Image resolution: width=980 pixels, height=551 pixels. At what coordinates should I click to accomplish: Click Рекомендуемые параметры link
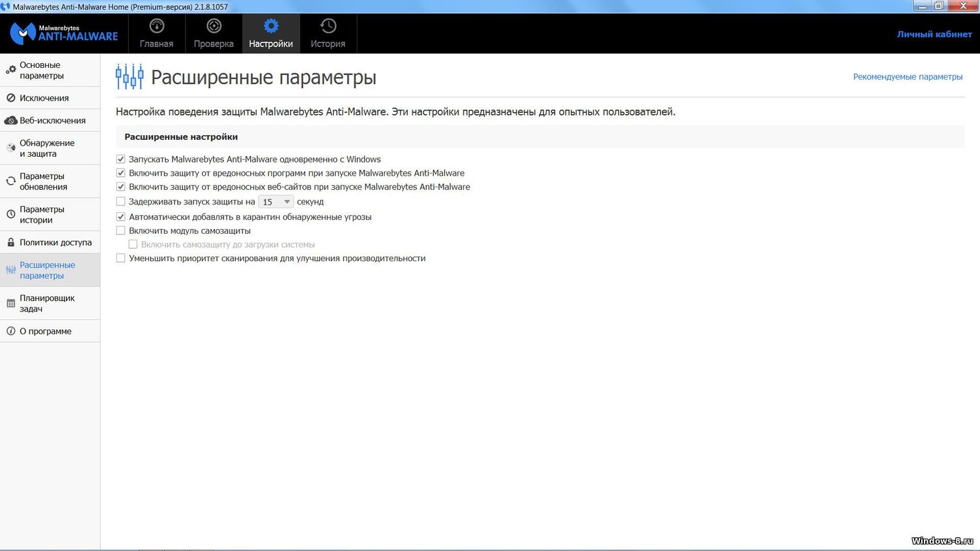pos(907,76)
